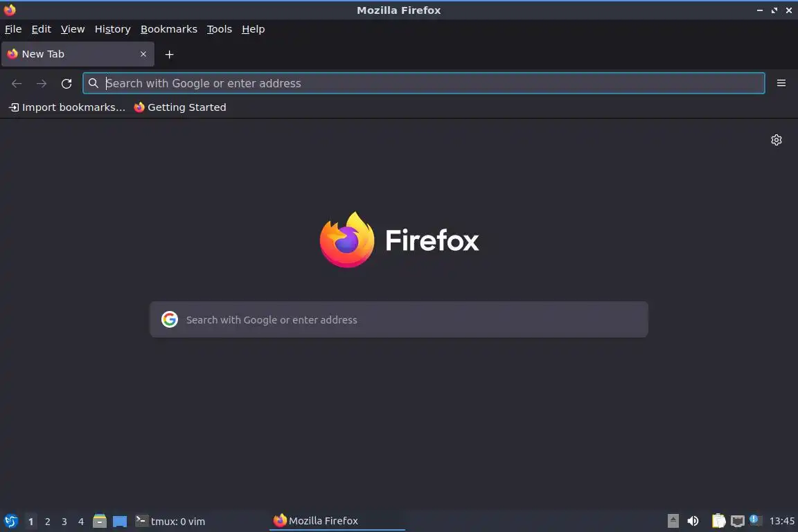
Task: Switch to workspace 3
Action: click(64, 522)
